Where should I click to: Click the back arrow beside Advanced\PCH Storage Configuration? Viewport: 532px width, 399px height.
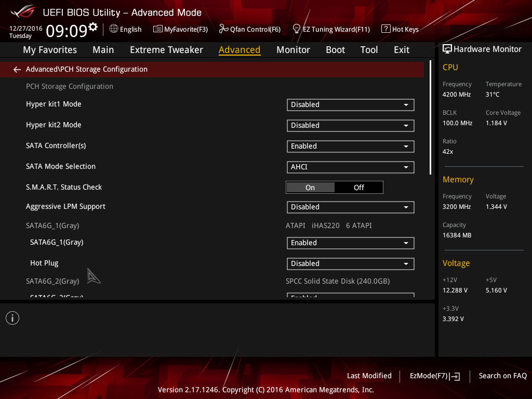pyautogui.click(x=17, y=70)
